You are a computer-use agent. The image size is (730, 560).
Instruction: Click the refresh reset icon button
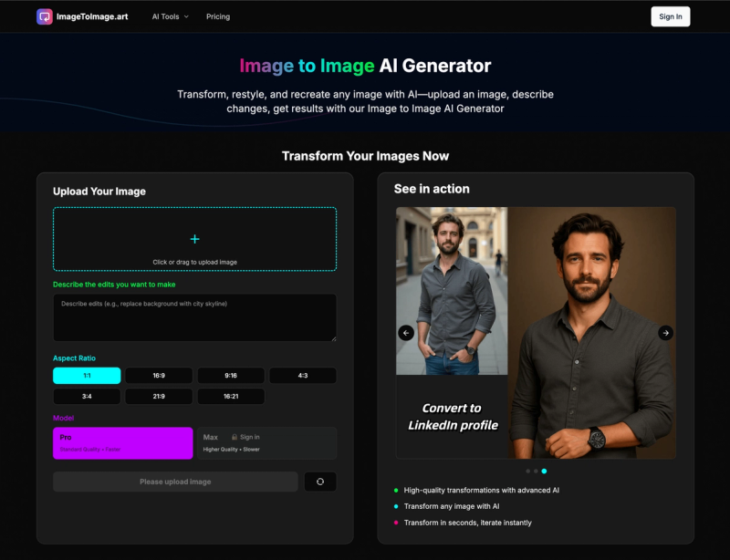(x=320, y=482)
